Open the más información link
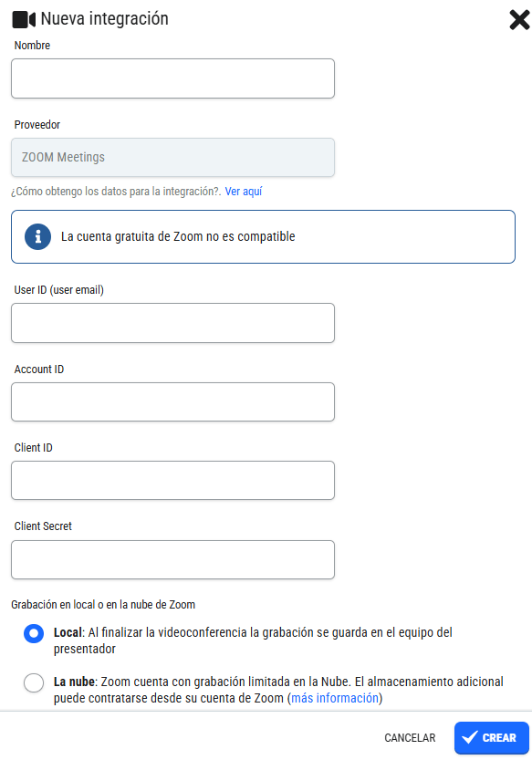Image resolution: width=532 pixels, height=760 pixels. tap(335, 698)
